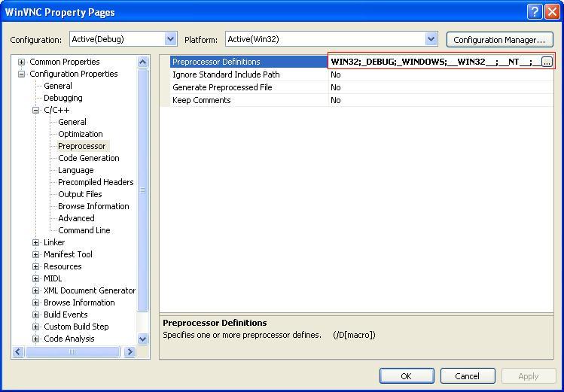Open the context help question mark button
The image size is (564, 392).
pyautogui.click(x=535, y=12)
